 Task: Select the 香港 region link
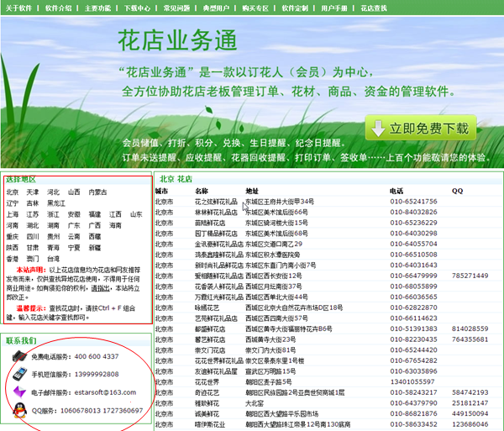point(13,259)
